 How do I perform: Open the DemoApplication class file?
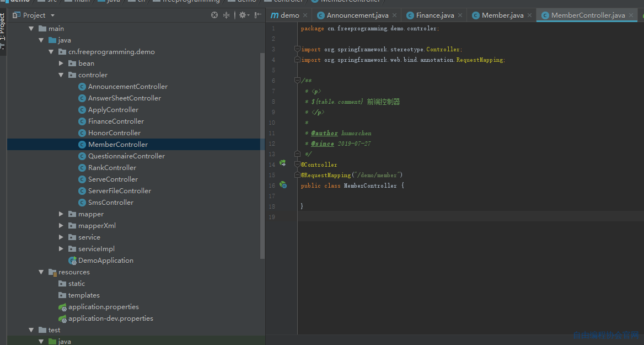[105, 261]
